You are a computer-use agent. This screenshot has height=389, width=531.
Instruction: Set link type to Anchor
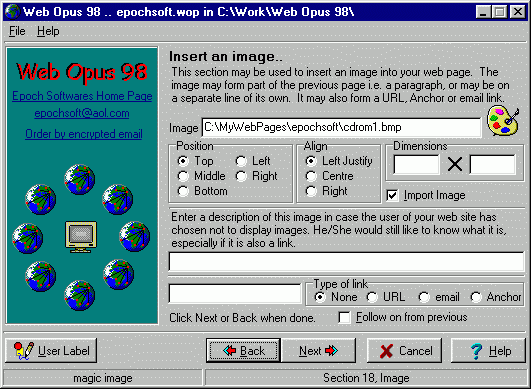pos(476,297)
